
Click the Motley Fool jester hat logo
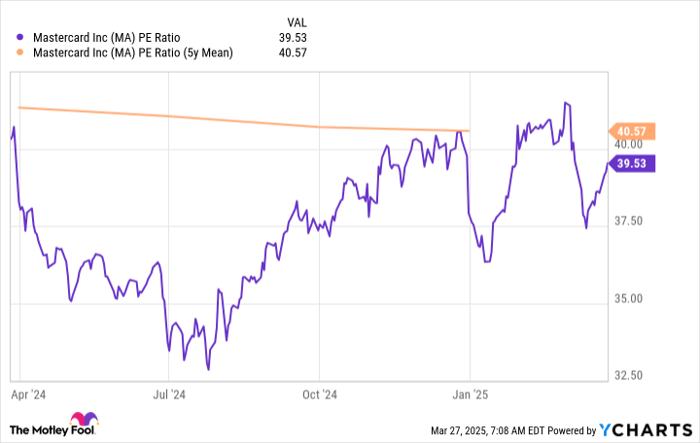click(x=81, y=422)
